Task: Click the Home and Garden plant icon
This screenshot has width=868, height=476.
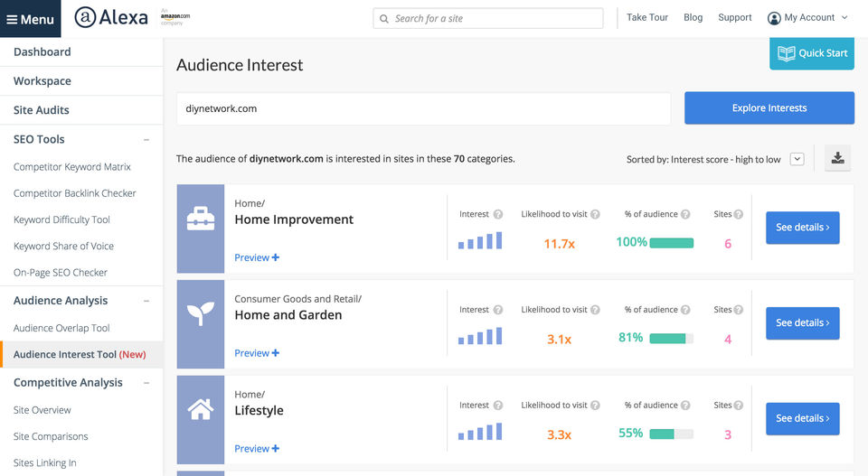Action: [x=200, y=314]
